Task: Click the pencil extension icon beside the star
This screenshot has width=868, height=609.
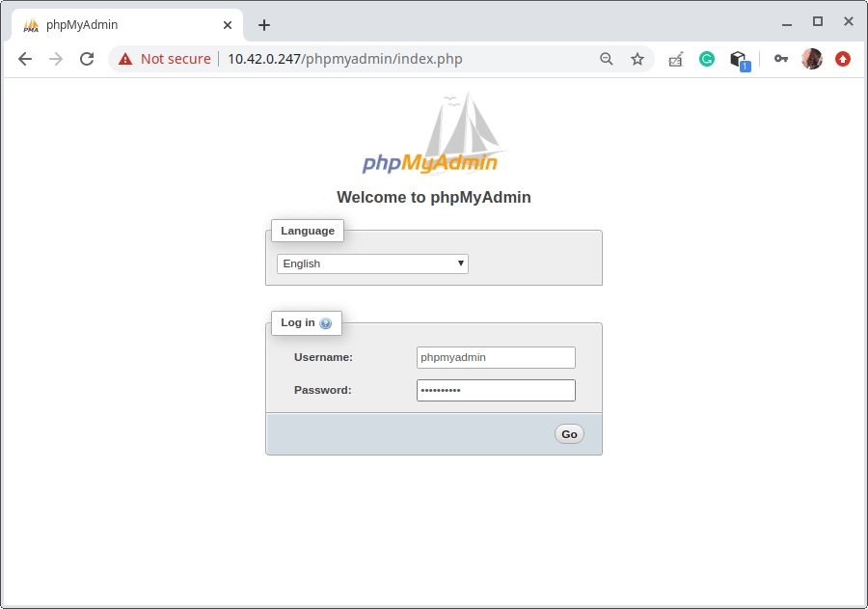Action: coord(675,59)
